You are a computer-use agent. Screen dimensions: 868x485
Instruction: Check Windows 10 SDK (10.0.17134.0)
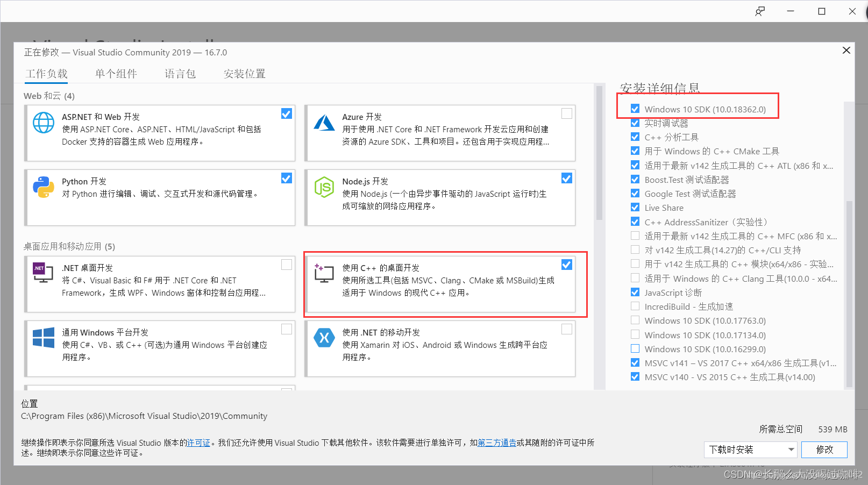pos(635,334)
